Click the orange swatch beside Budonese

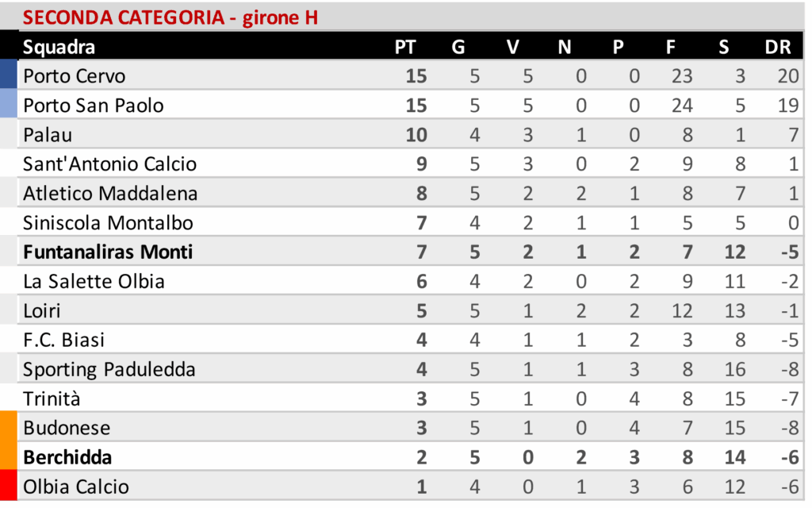[8, 440]
